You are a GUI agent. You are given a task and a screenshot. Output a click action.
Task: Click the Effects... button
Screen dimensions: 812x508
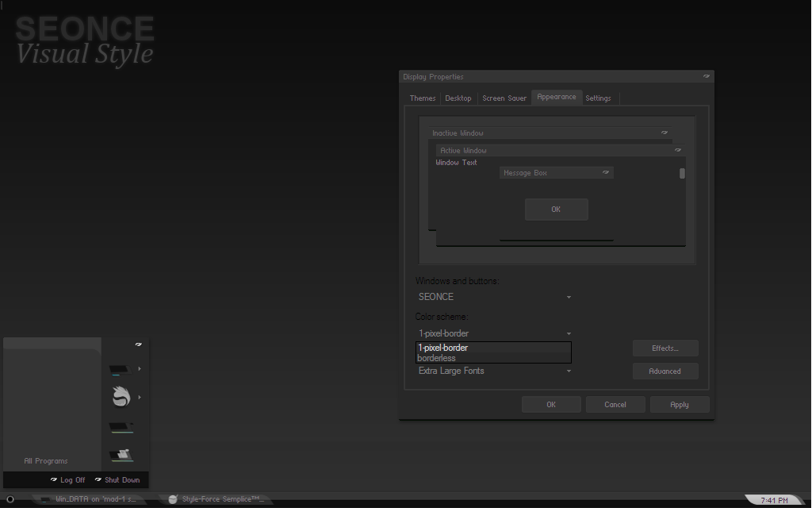coord(665,348)
